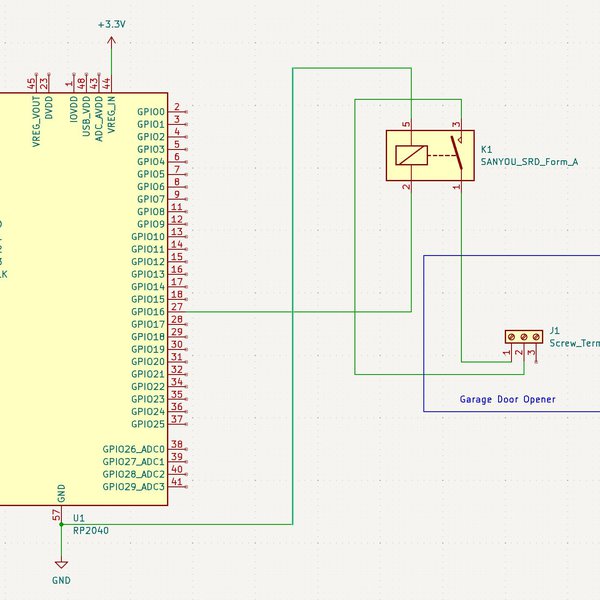Click the GPIO23 pin label
This screenshot has width=600, height=600.
click(x=148, y=399)
